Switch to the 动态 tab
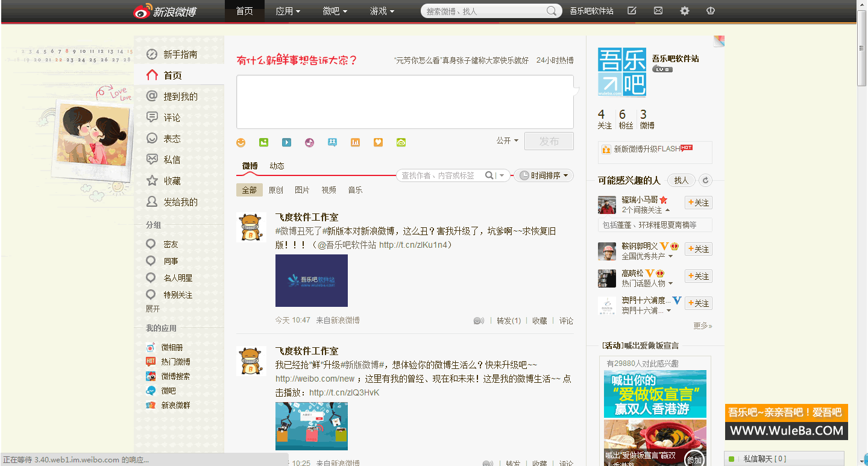Image resolution: width=868 pixels, height=466 pixels. [277, 166]
